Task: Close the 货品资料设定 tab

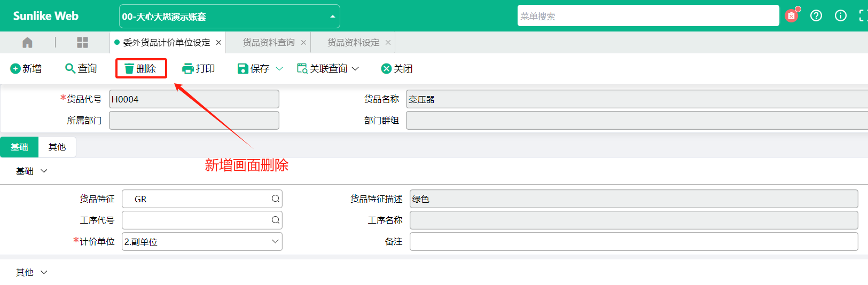Action: coord(388,43)
